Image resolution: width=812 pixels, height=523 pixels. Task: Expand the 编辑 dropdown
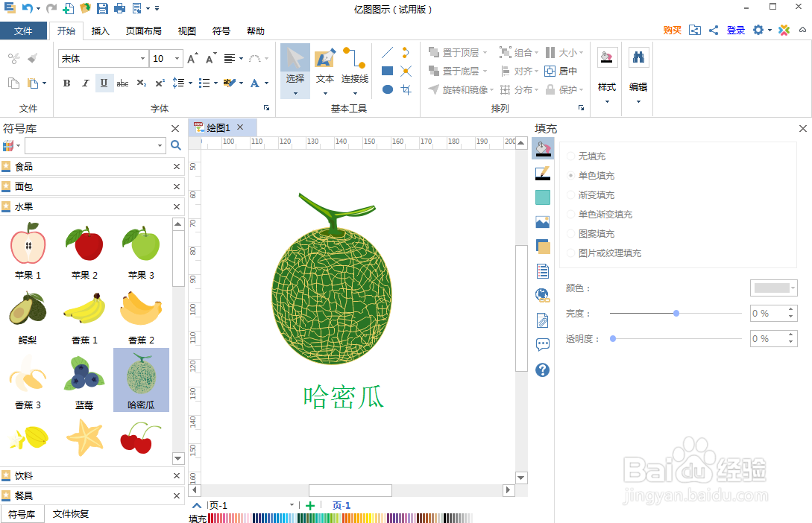coord(638,101)
